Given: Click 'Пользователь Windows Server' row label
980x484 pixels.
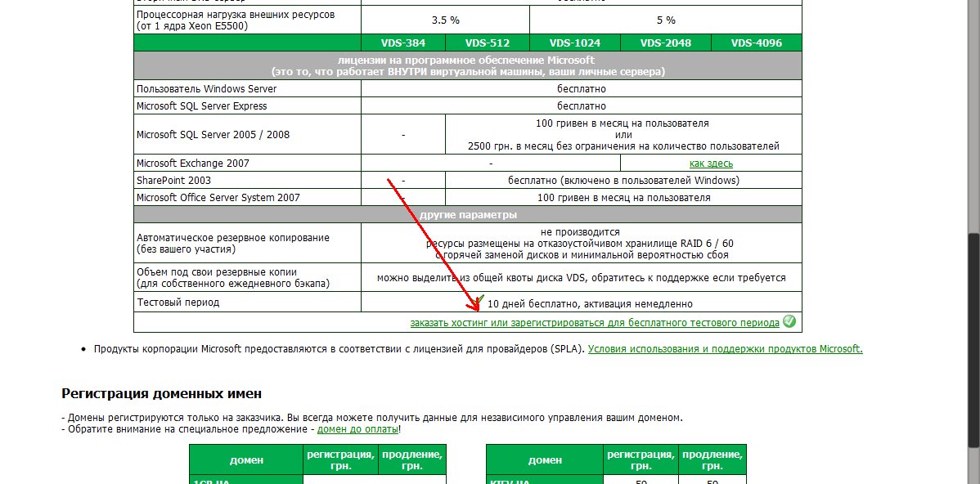Looking at the screenshot, I should 206,88.
